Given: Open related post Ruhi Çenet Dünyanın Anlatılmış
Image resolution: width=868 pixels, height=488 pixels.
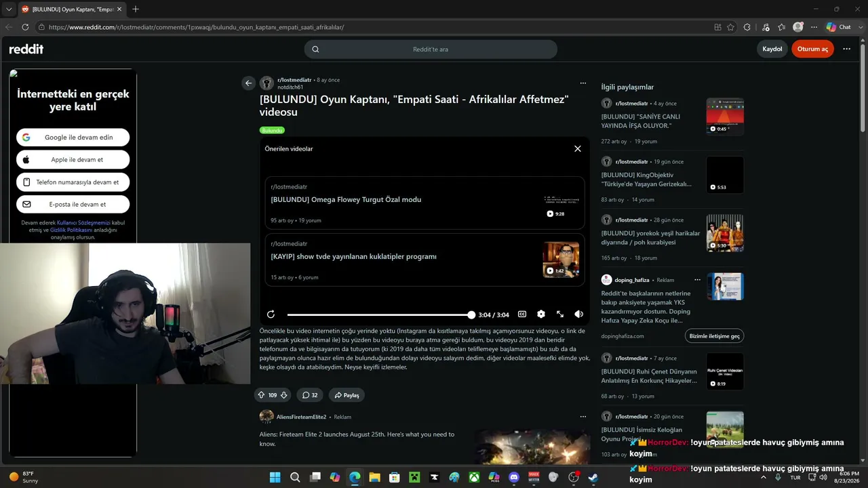Looking at the screenshot, I should click(x=649, y=375).
